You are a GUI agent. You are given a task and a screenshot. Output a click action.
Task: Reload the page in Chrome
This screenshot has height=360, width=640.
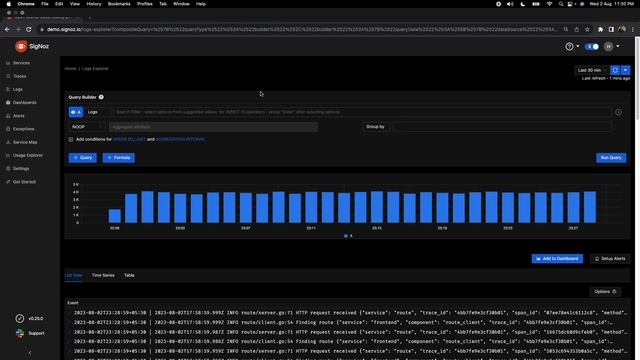coord(29,29)
